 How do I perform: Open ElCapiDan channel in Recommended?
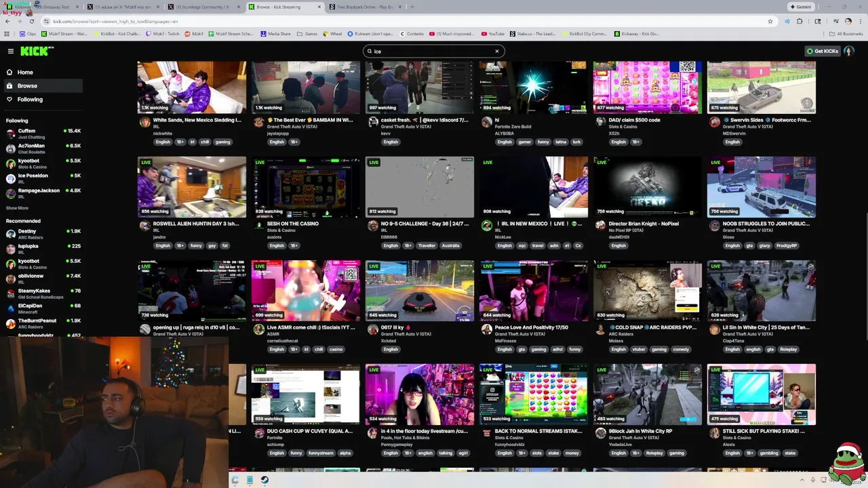[x=42, y=308]
